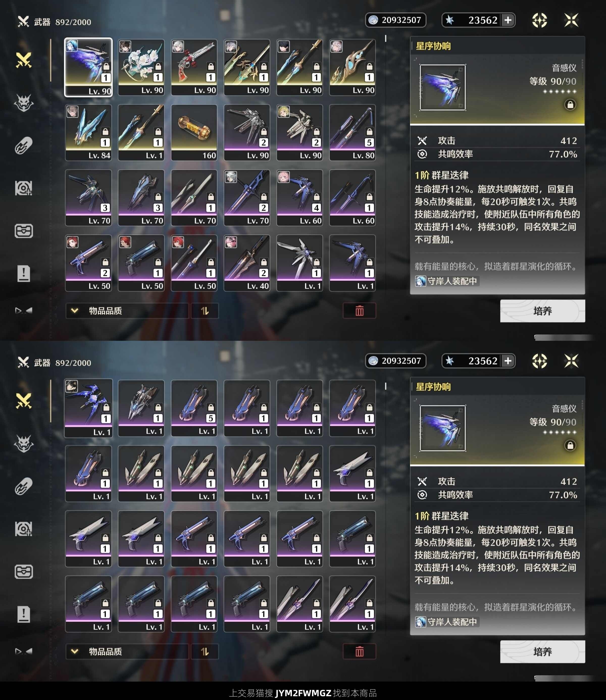The width and height of the screenshot is (606, 700).
Task: Click the lower 培养 button
Action: (542, 652)
